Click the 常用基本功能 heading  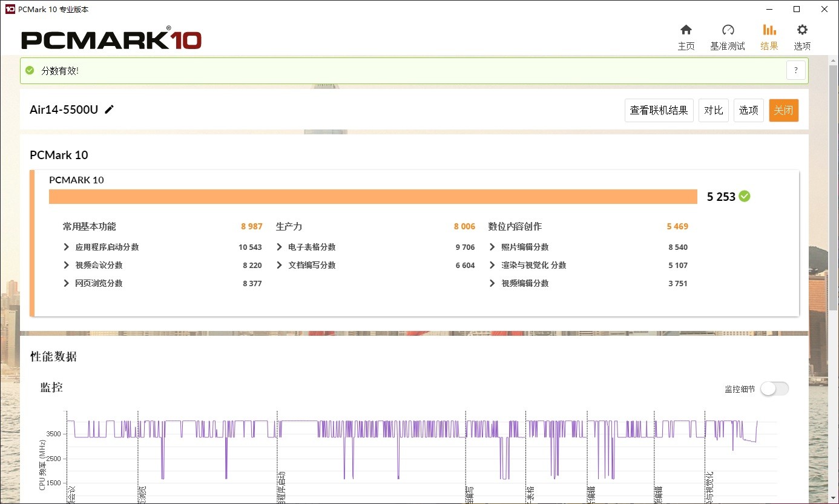point(89,226)
